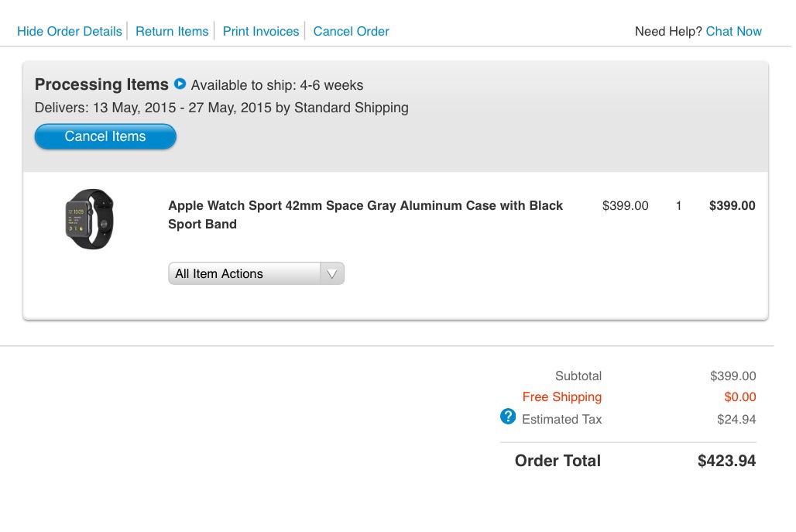Screen dimensions: 796x532
Task: Click the Cancel Order link
Action: [x=351, y=32]
